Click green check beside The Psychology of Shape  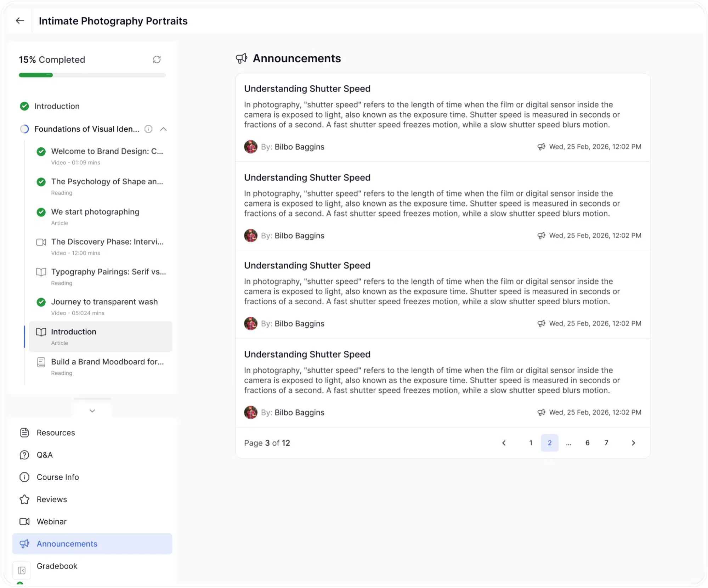41,182
